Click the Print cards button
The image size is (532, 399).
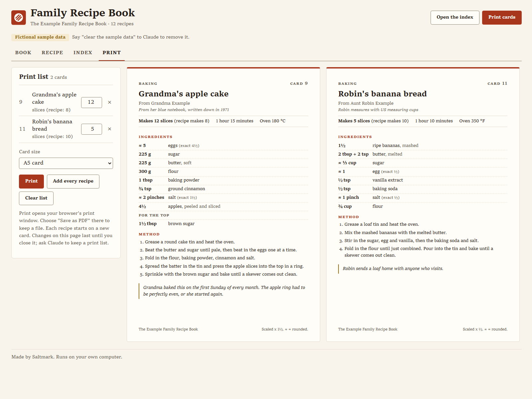[x=502, y=18]
